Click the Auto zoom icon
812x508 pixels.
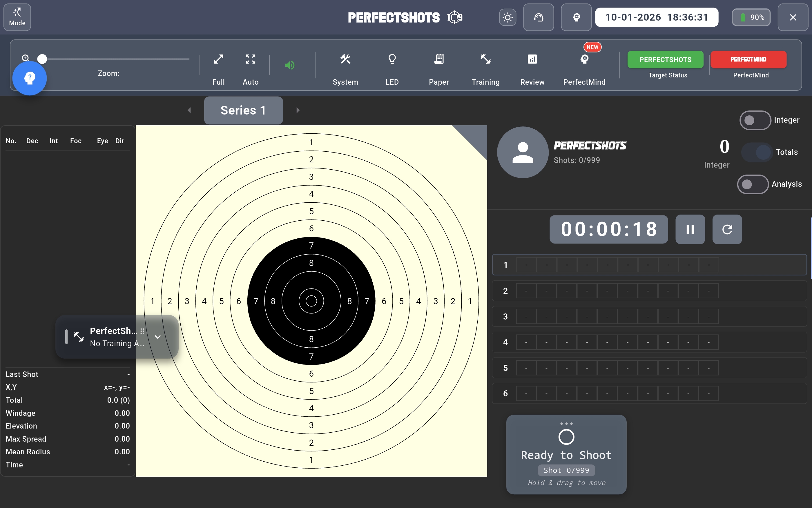tap(251, 59)
